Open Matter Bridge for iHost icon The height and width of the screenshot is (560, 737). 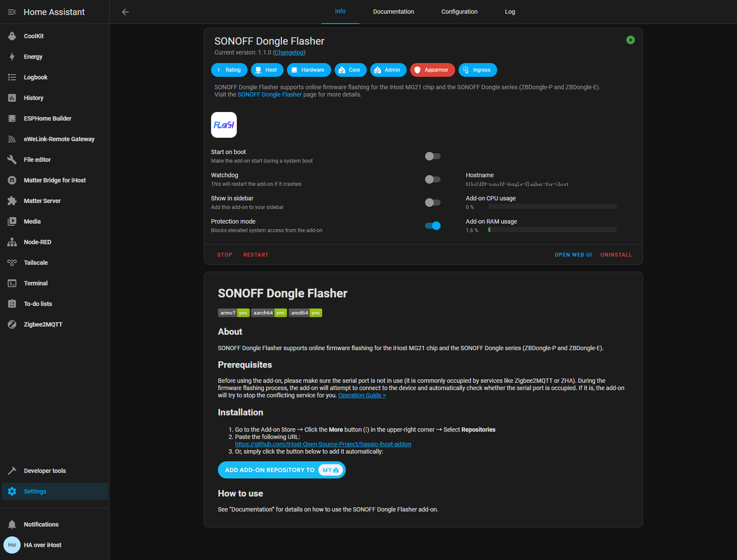pyautogui.click(x=12, y=180)
